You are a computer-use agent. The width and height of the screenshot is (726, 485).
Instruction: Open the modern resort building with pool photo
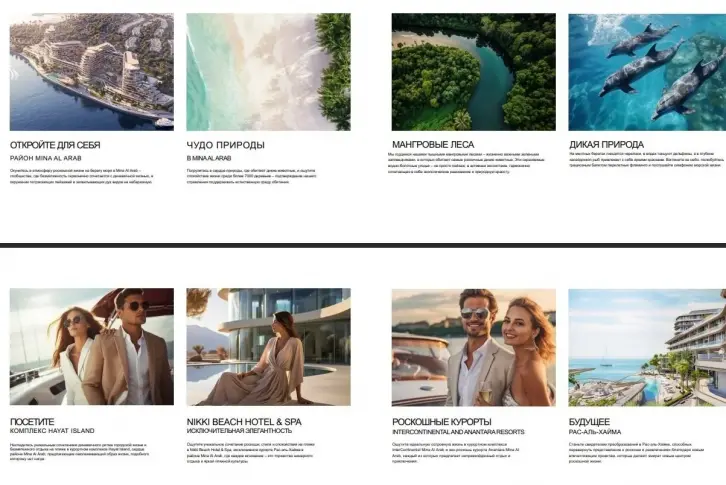(647, 347)
